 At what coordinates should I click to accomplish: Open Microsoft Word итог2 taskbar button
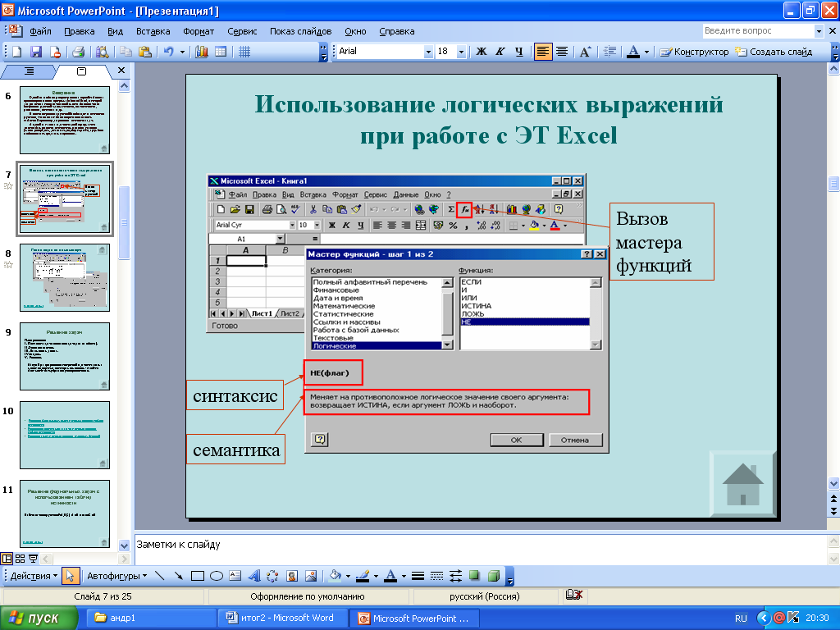pyautogui.click(x=282, y=618)
